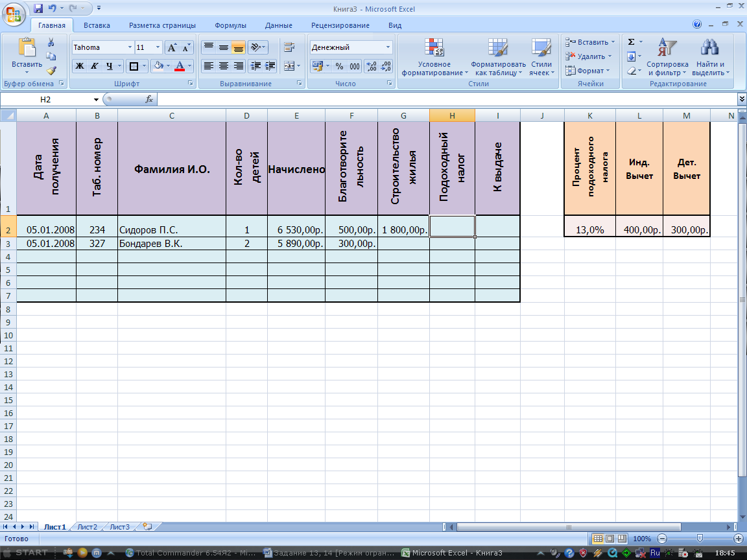This screenshot has width=747, height=560.
Task: Apply accounting currency format icon
Action: coord(317,66)
